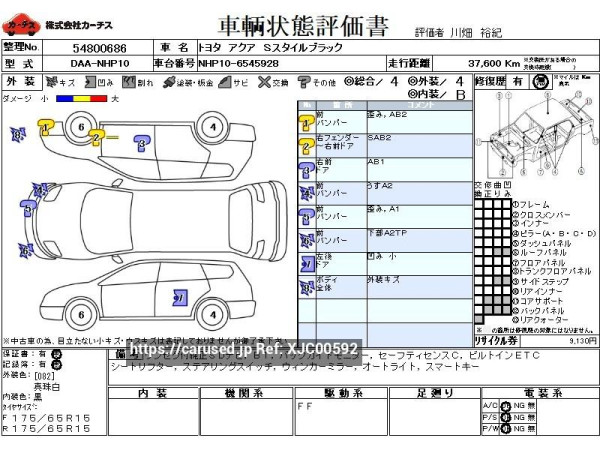Click the 整理No. value 54800686 field
Screen dimensions: 600x450
[x=98, y=47]
